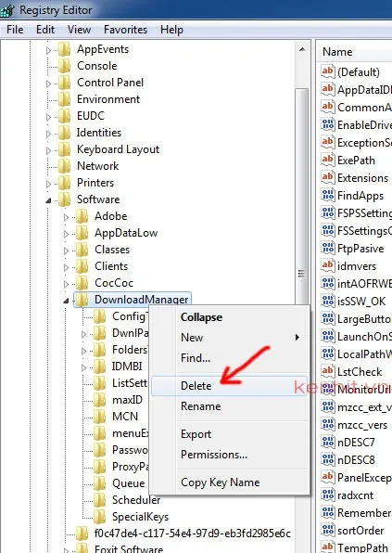
Task: Click the FtpPasive DWORD value icon
Action: click(x=327, y=248)
